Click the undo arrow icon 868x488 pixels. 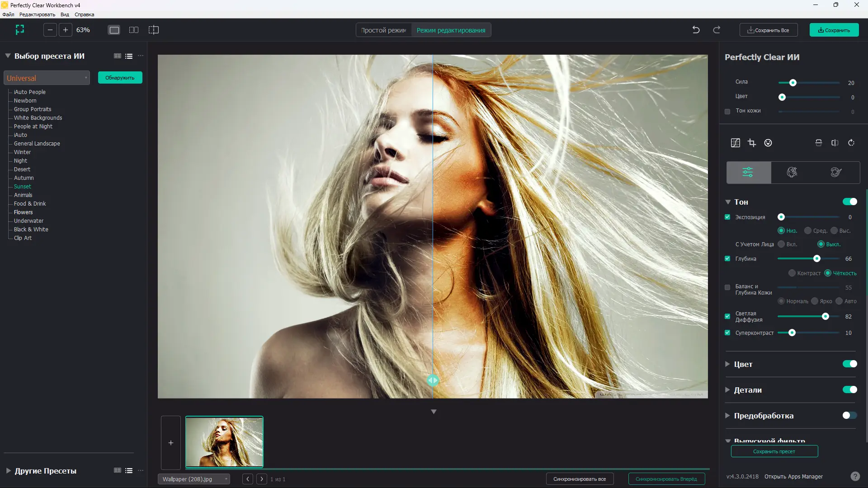(696, 30)
